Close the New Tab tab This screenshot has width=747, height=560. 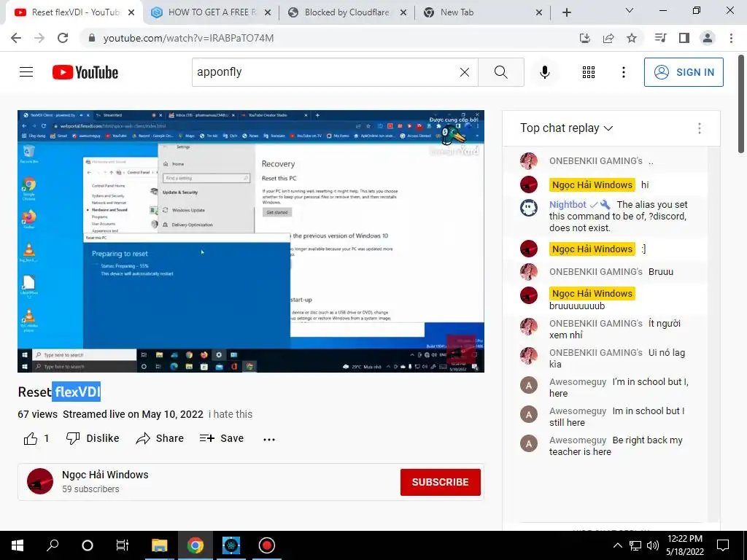click(x=539, y=13)
